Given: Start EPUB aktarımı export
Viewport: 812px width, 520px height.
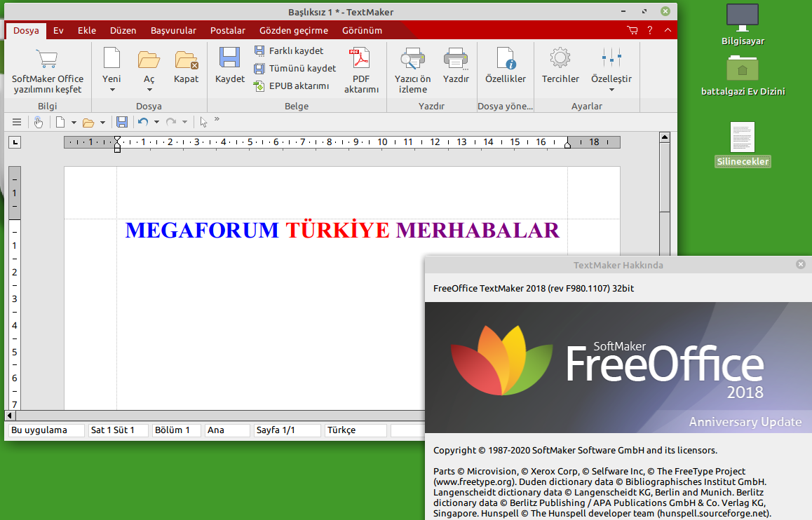Looking at the screenshot, I should point(292,86).
